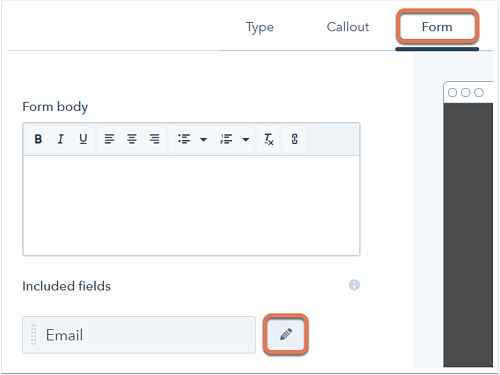Align form body text to the left
The image size is (500, 375).
(x=109, y=139)
